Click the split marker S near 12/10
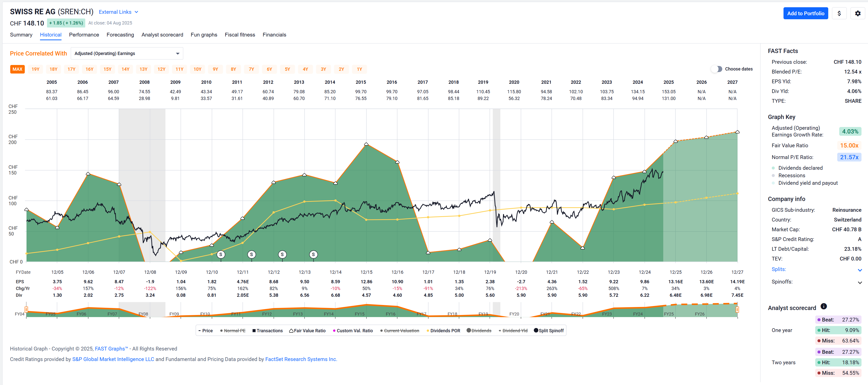868x385 pixels. pos(221,254)
